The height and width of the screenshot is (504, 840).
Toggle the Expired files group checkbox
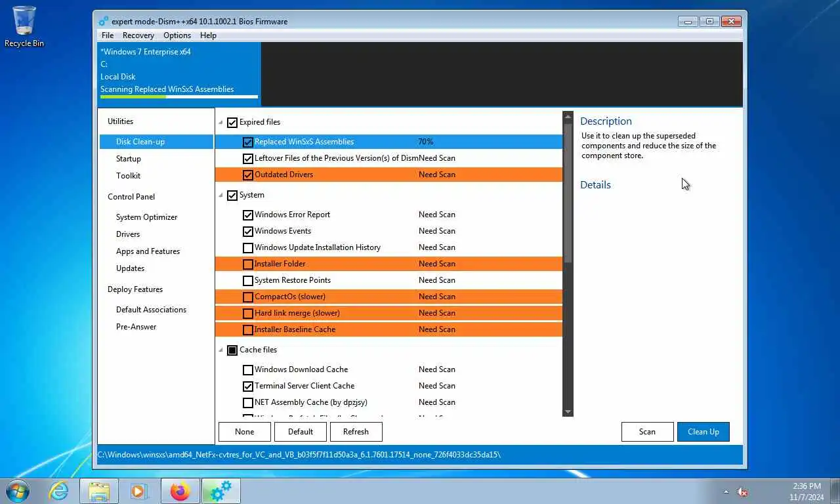[232, 122]
